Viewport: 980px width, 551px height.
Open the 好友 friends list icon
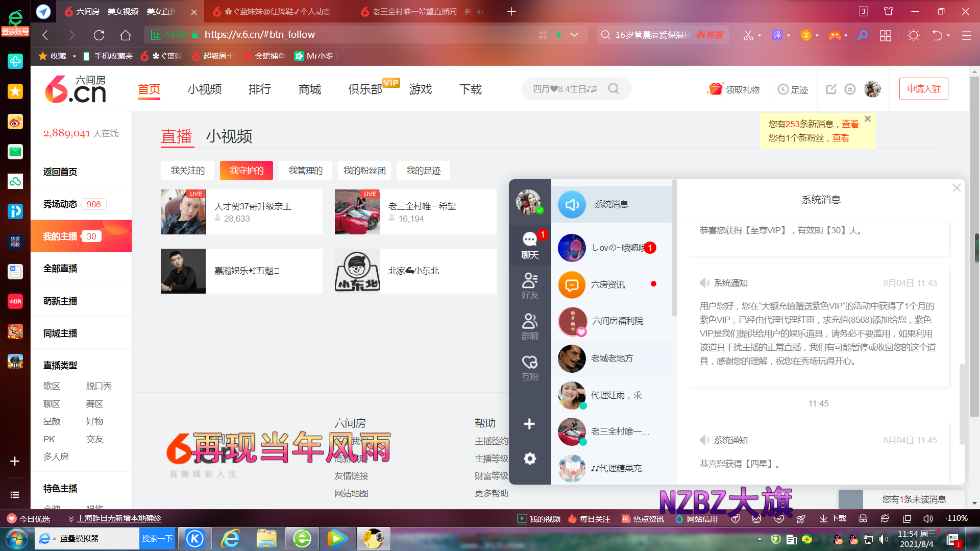tap(530, 285)
